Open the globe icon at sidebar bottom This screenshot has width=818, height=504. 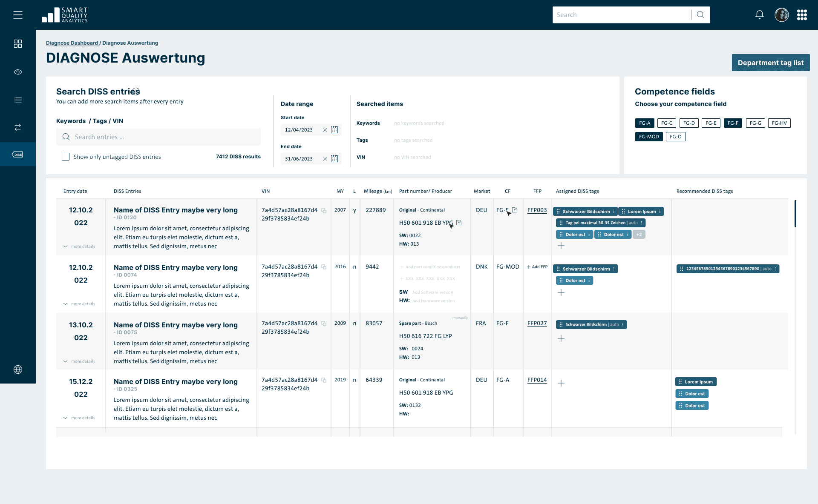(x=17, y=369)
